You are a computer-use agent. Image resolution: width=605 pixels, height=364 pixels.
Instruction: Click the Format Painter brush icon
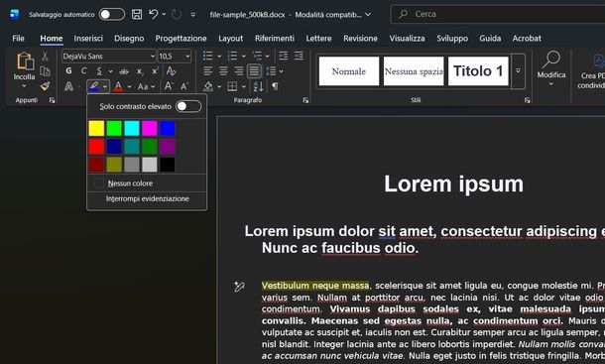(x=46, y=85)
